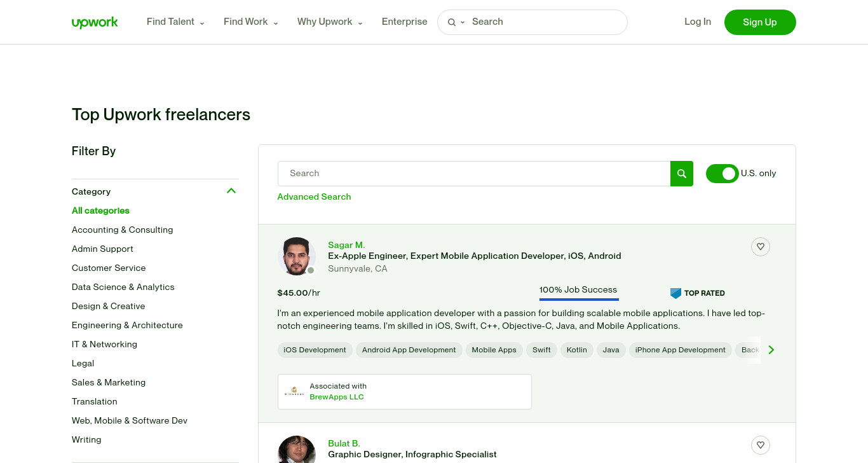Filter by Web, Mobile & Software Dev

point(130,420)
